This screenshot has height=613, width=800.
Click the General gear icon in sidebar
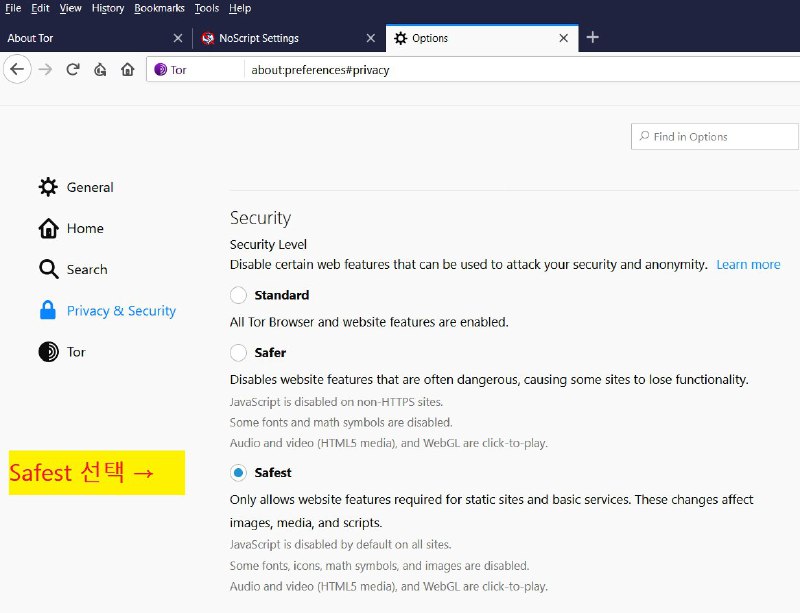click(x=48, y=187)
